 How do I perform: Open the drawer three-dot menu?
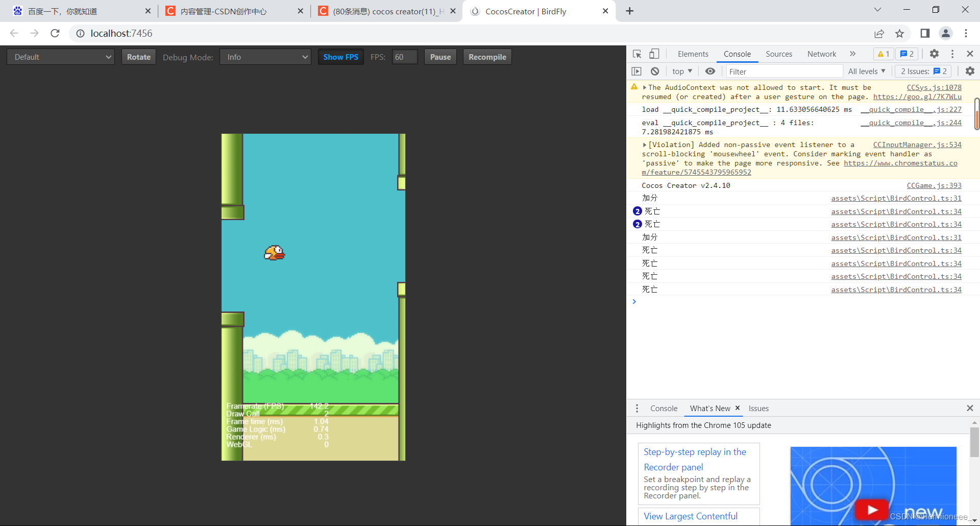[636, 408]
